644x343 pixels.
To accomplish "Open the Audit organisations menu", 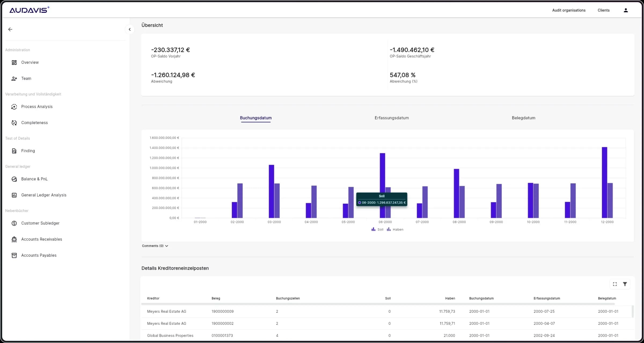I will tap(569, 10).
